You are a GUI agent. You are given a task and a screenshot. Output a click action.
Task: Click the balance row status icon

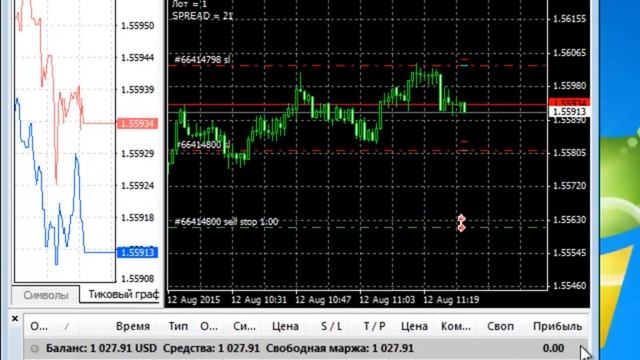[x=35, y=349]
